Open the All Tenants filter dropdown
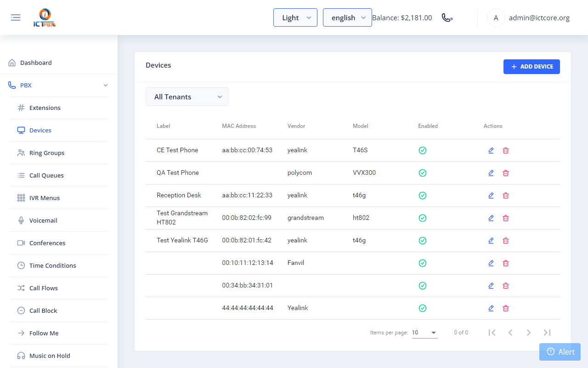Image resolution: width=588 pixels, height=368 pixels. click(187, 97)
